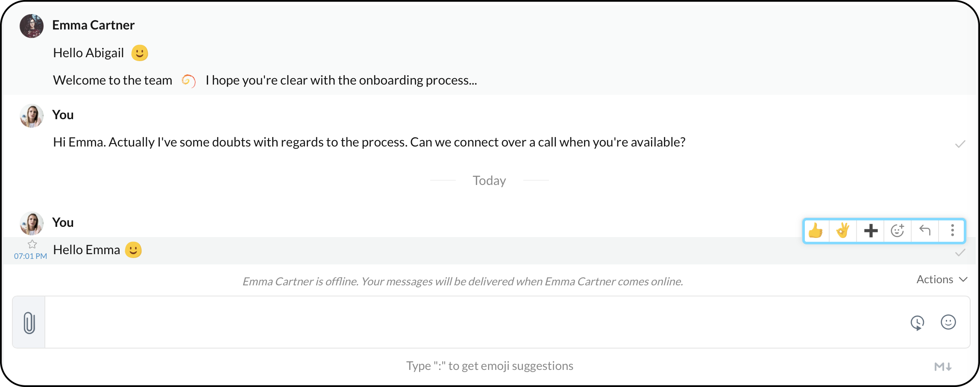Click the 07:01 PM timestamp
Viewport: 980px width, 387px height.
30,256
